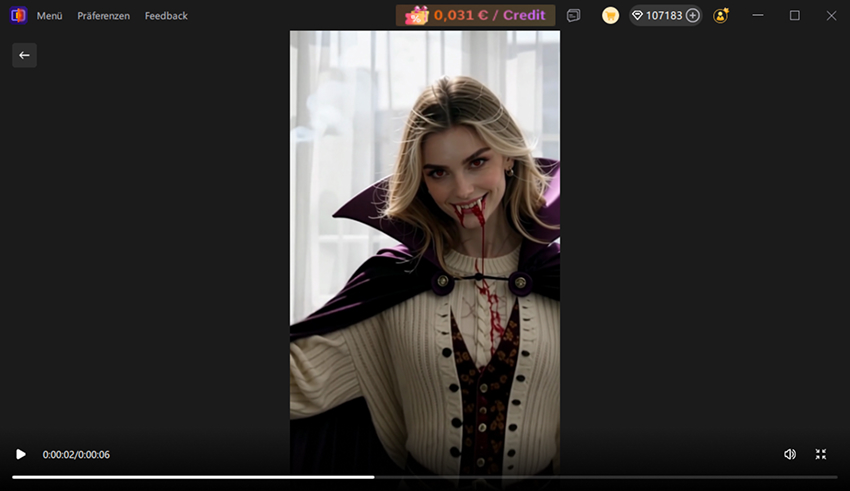Play the video

pos(21,454)
